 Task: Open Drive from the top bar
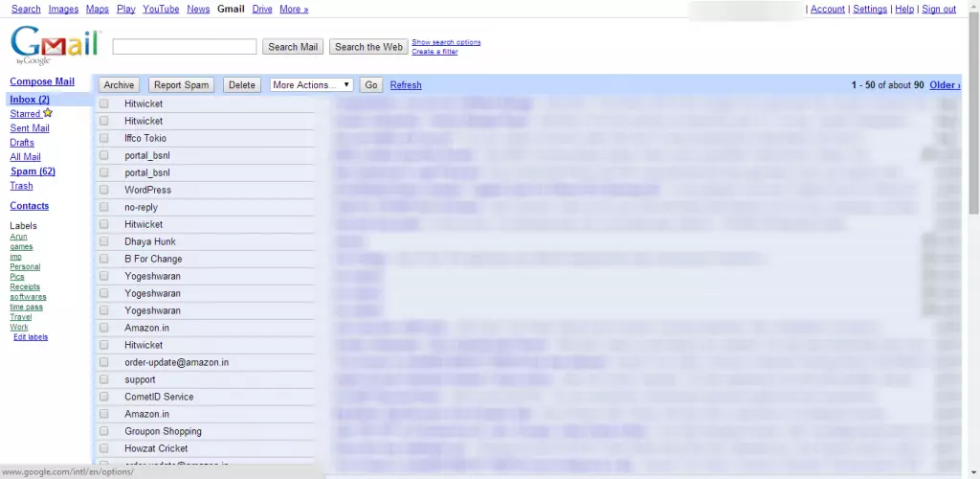[262, 9]
